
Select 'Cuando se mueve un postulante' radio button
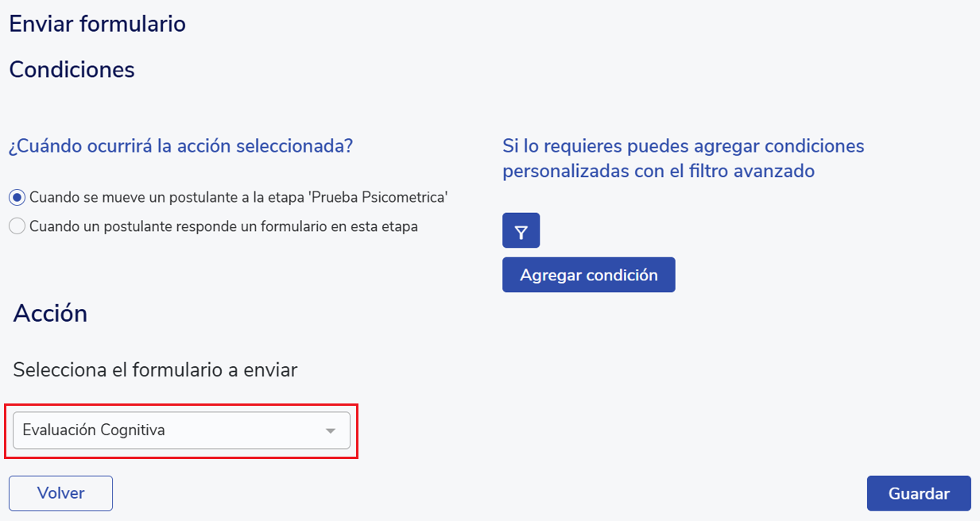(17, 197)
